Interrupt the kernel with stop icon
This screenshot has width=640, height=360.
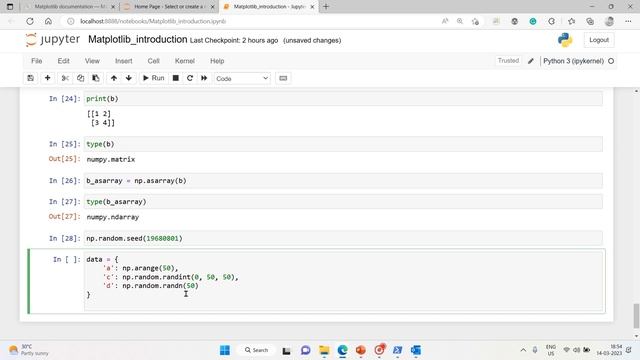tap(176, 78)
